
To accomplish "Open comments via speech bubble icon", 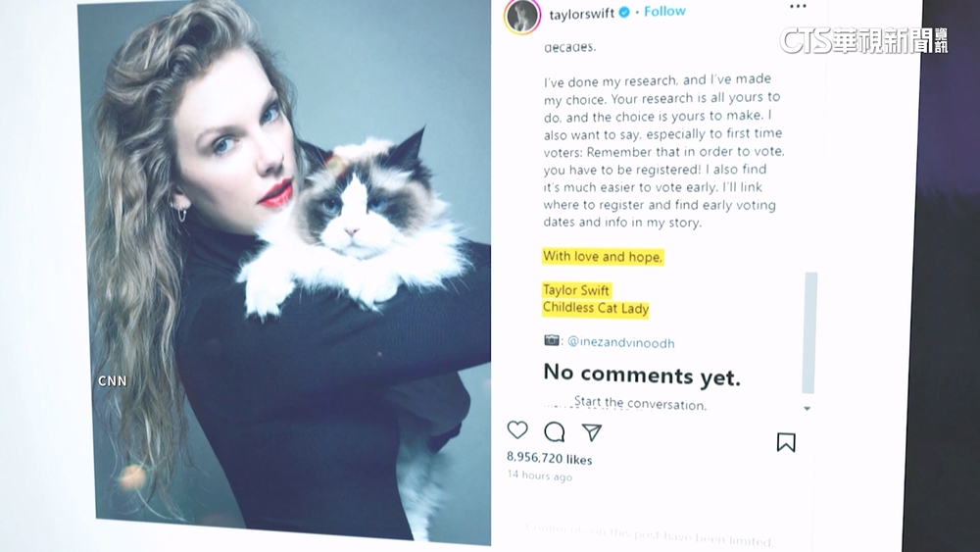I will pyautogui.click(x=555, y=431).
